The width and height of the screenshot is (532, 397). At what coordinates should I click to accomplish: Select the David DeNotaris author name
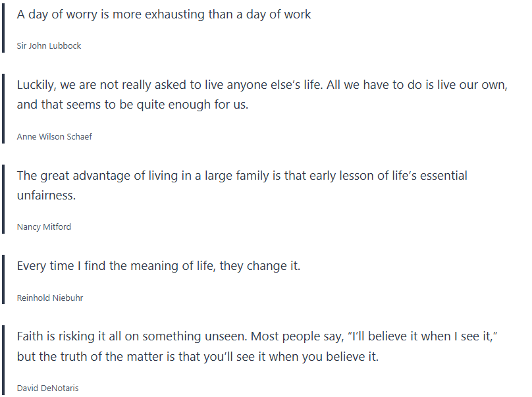tap(47, 388)
